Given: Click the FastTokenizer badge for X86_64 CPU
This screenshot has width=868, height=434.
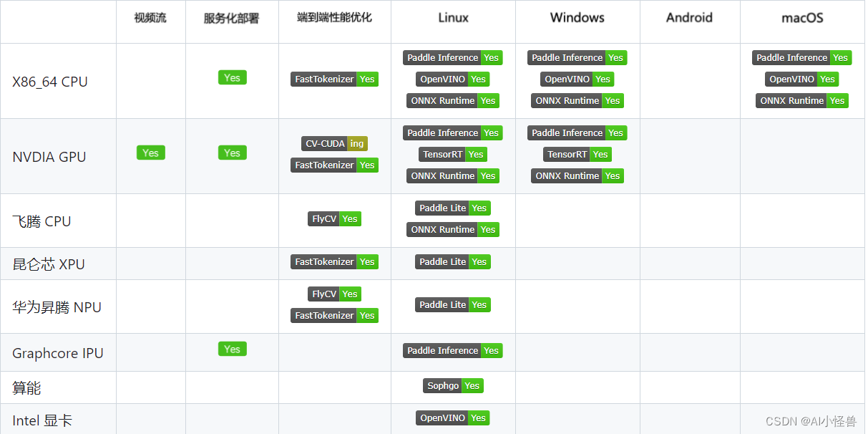Looking at the screenshot, I should click(x=334, y=79).
